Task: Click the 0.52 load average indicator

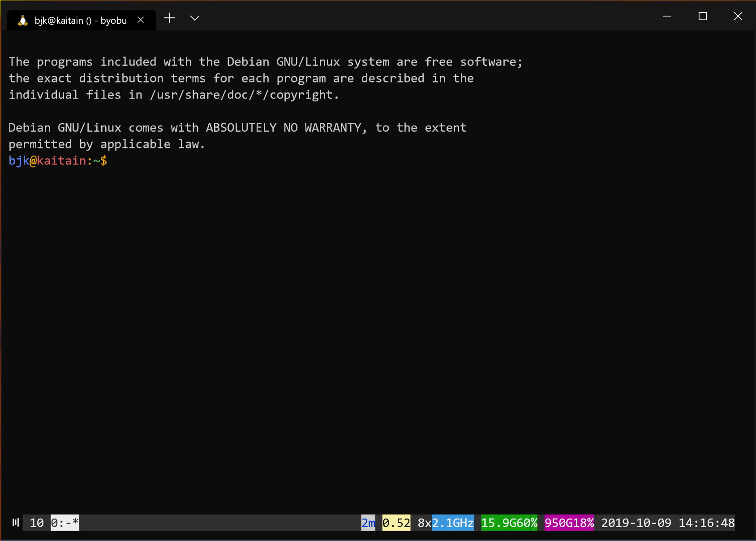Action: pos(396,523)
